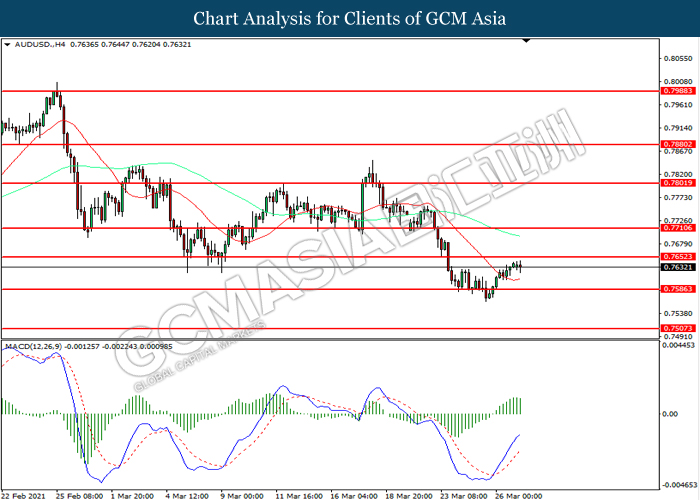
Task: Click the 26 Mar 00:00 time label
Action: (x=518, y=496)
